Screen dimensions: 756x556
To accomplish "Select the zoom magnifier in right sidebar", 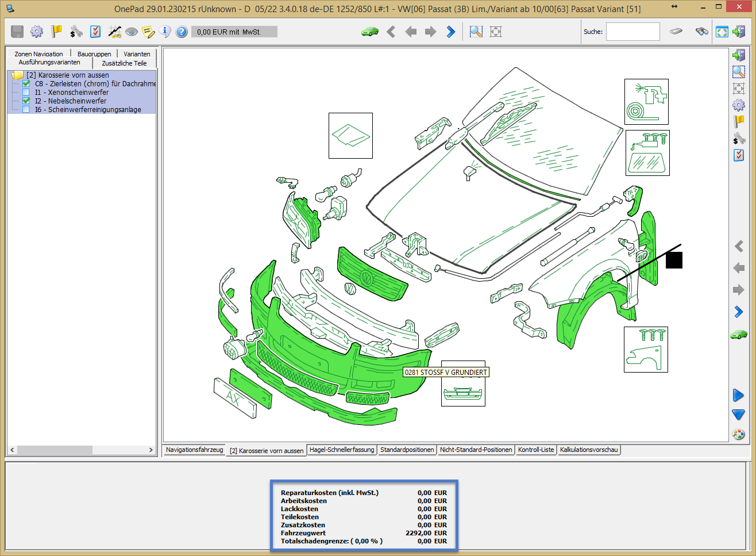I will coord(739,72).
